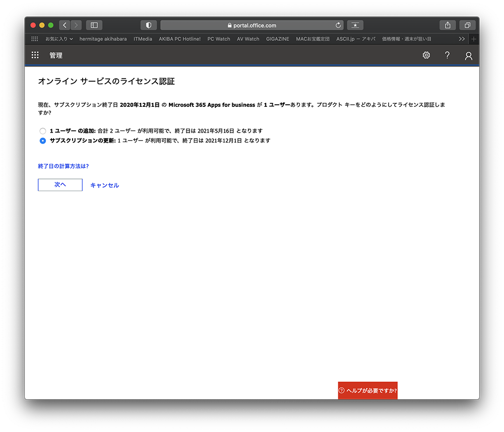Screen dimensions: 504x432
Task: Click the 管理 header title
Action: pyautogui.click(x=56, y=55)
